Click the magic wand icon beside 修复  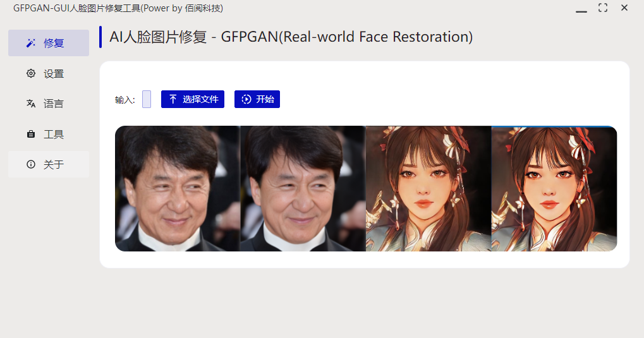(x=31, y=43)
